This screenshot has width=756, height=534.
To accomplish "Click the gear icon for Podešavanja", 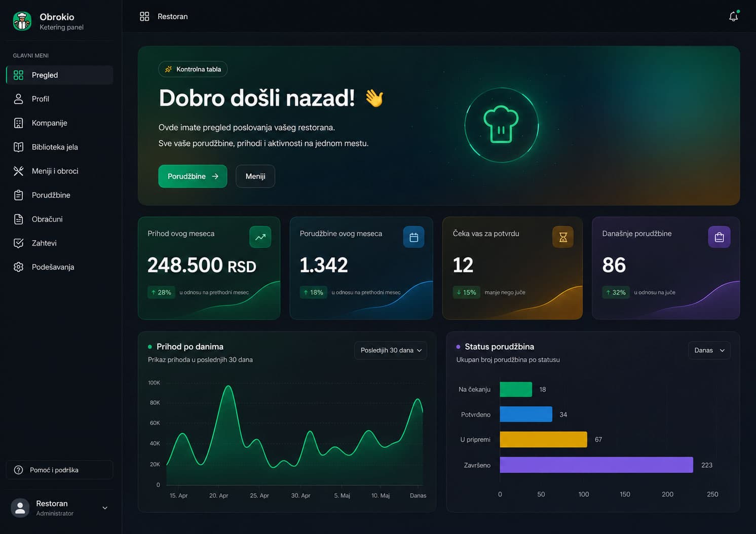I will click(19, 267).
